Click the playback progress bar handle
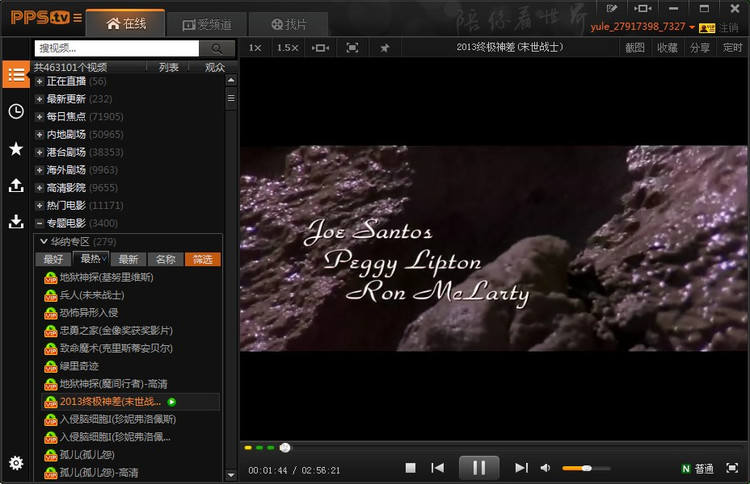 coord(285,448)
